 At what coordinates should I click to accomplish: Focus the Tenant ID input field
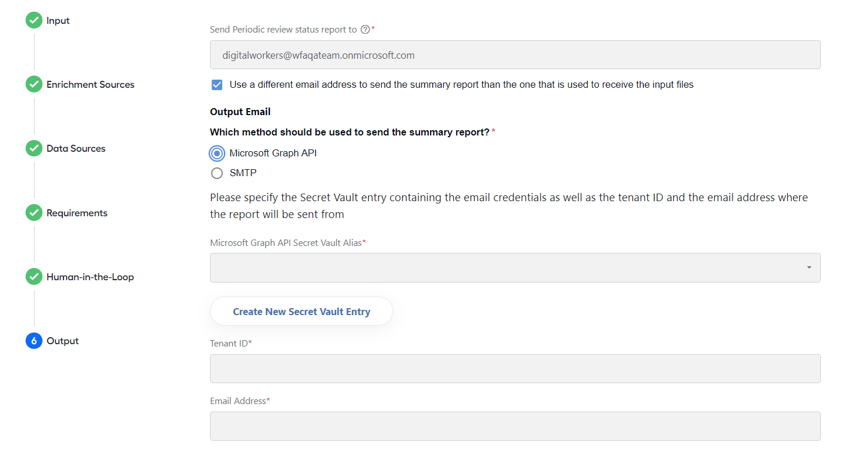pos(515,369)
